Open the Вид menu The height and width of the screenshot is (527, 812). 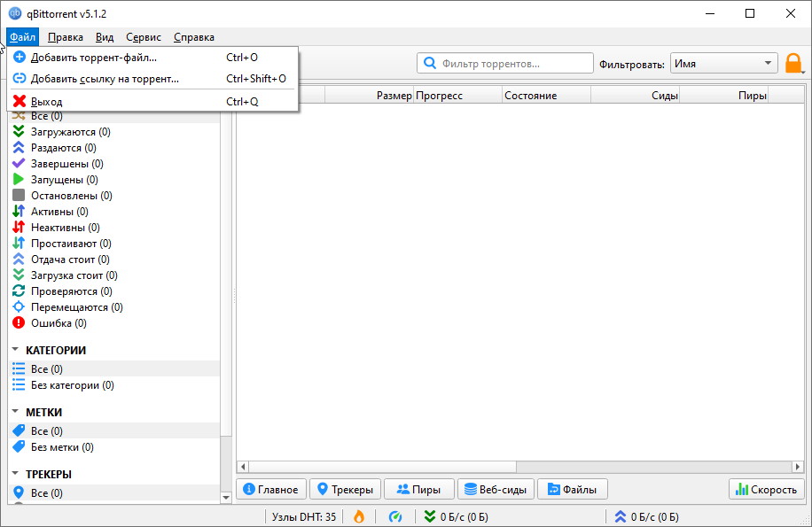tap(105, 37)
